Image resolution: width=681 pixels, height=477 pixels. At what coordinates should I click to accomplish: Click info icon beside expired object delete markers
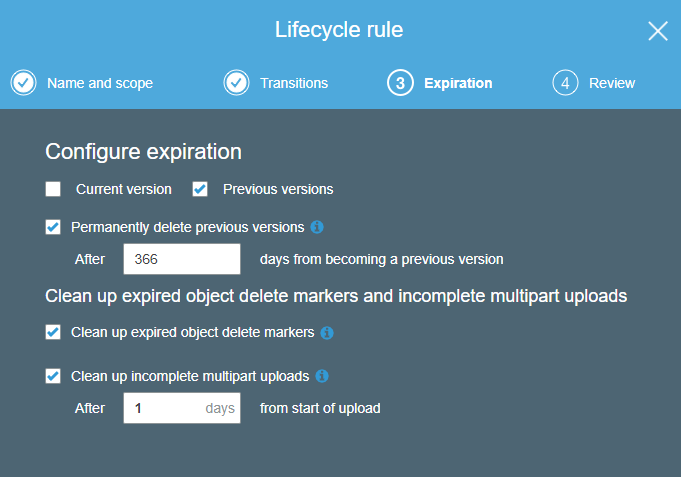pyautogui.click(x=327, y=332)
